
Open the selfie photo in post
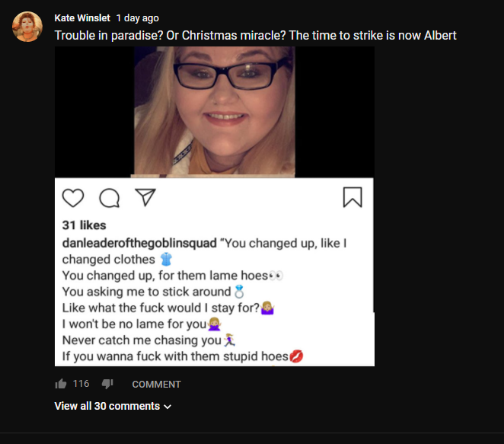tap(215, 111)
